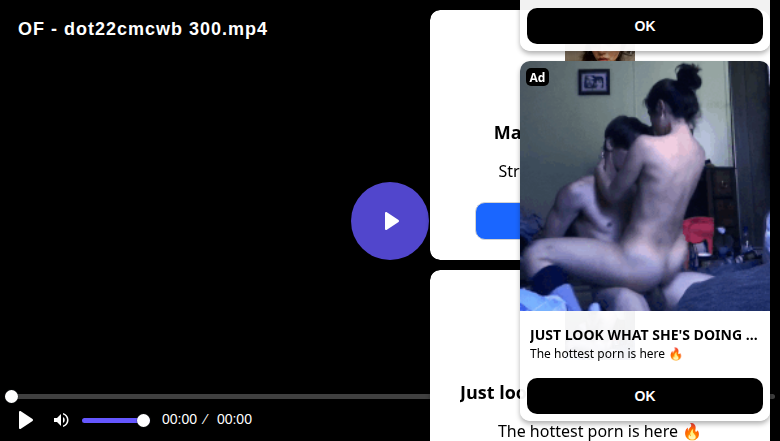Viewport: 780px width, 441px height.
Task: Click the small thumbnail peeking below the top popup
Action: (x=599, y=56)
